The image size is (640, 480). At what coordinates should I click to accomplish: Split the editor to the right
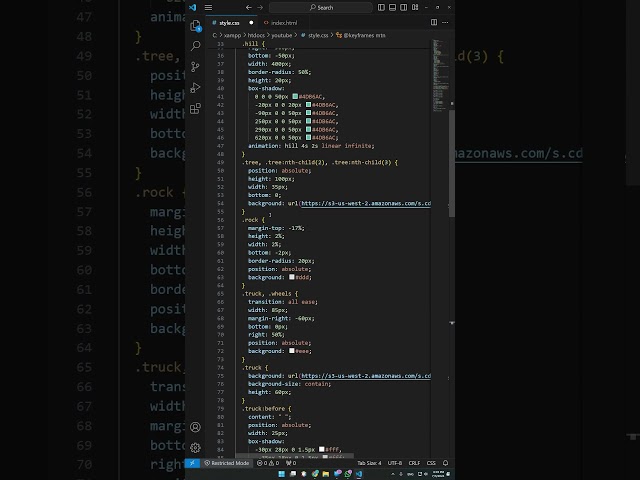(x=434, y=22)
